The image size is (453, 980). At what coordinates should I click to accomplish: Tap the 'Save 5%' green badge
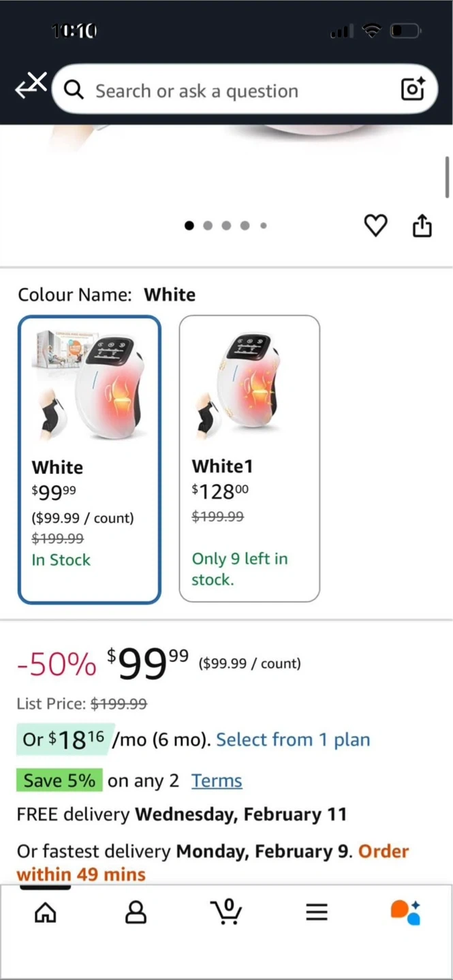[x=59, y=781]
